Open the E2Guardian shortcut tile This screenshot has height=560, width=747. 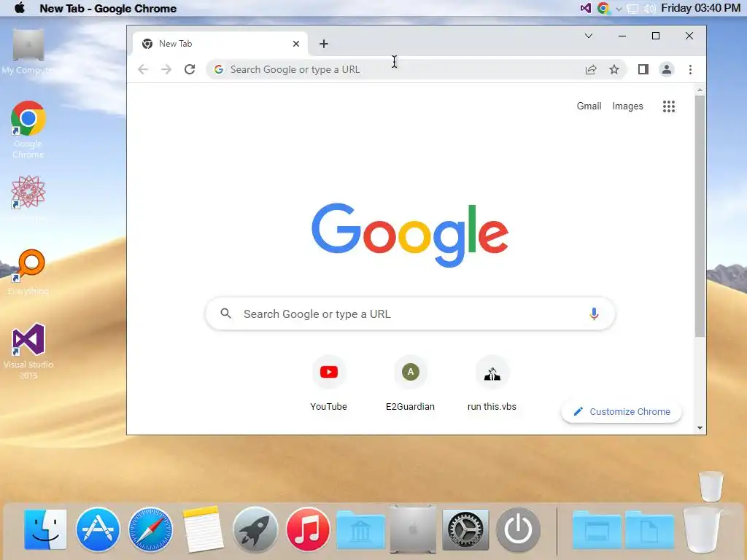point(410,384)
